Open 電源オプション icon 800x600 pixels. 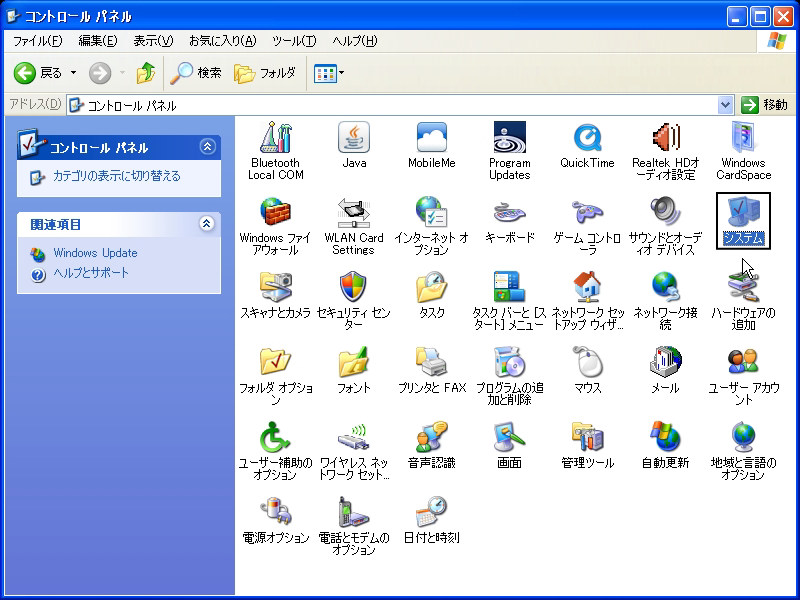(x=276, y=512)
